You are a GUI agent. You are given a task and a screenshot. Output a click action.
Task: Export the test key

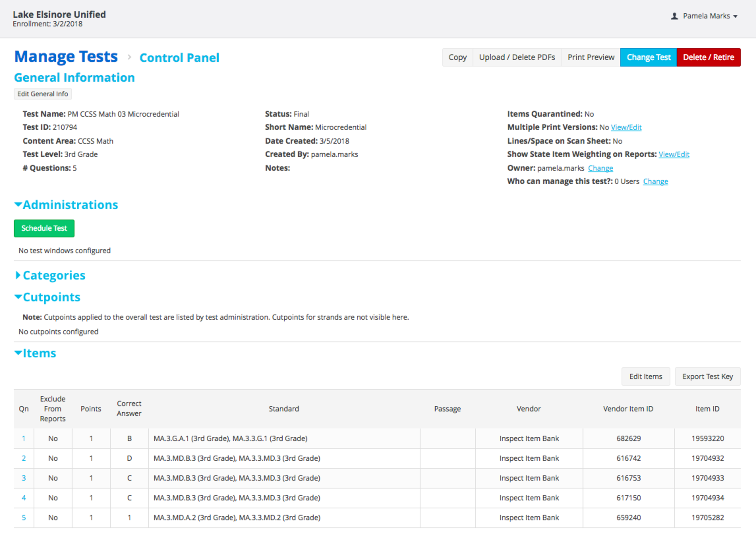point(707,377)
